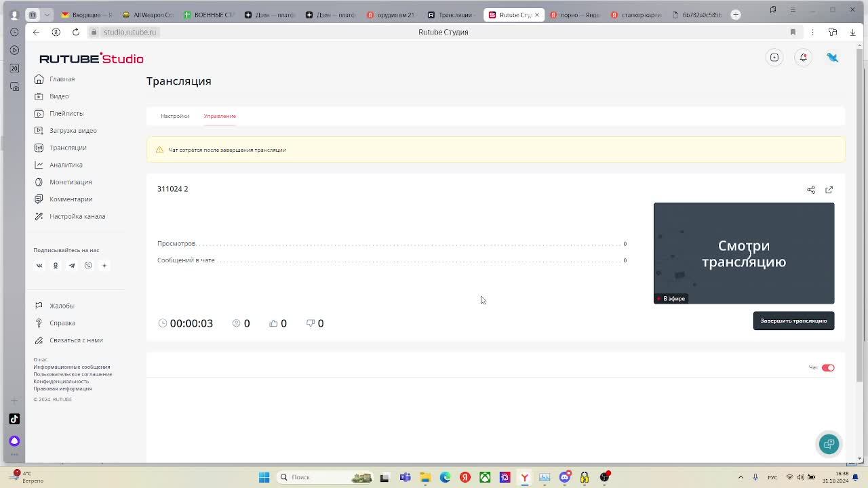The image size is (868, 488).
Task: Click the share stream icon
Action: [811, 190]
